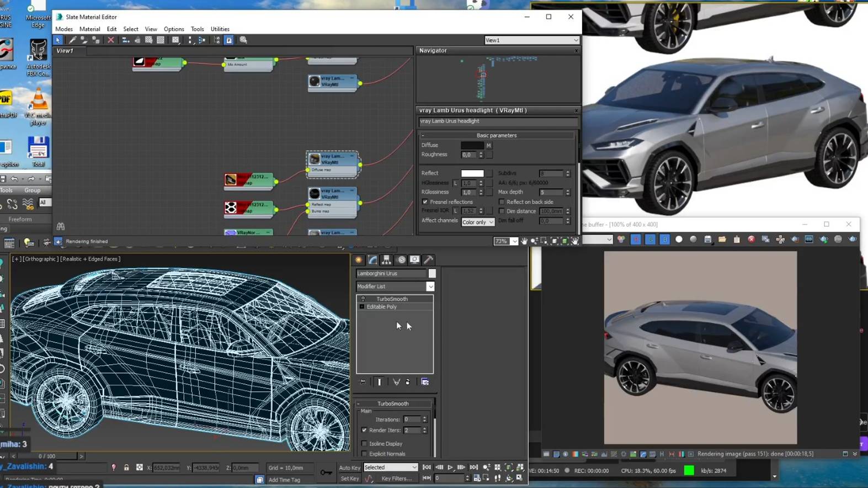
Task: Click Lamborghini Urus object color swatch
Action: click(x=432, y=273)
